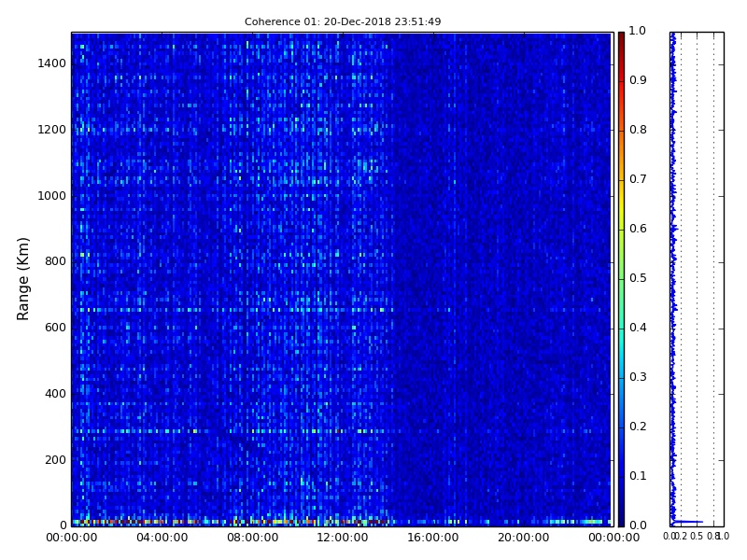Click the 08:00:00 time axis label
The image size is (747, 560).
click(252, 538)
